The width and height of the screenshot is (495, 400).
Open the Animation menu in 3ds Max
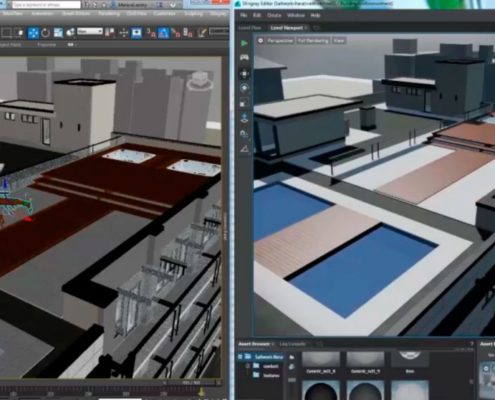(42, 14)
